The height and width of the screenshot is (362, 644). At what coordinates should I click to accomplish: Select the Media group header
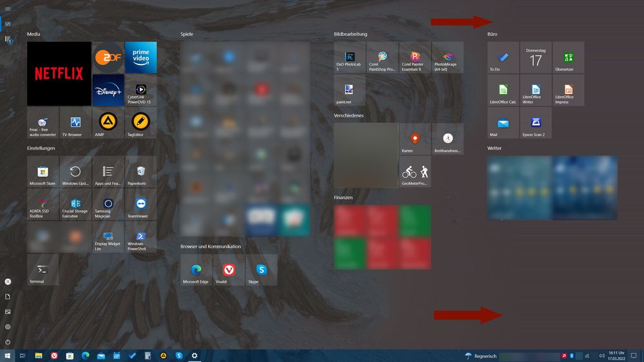(x=34, y=34)
